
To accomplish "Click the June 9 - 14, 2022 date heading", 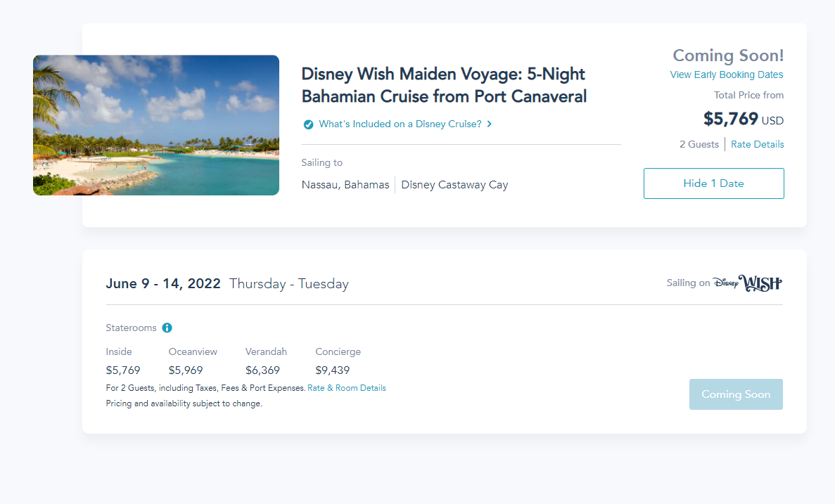I will pyautogui.click(x=163, y=284).
